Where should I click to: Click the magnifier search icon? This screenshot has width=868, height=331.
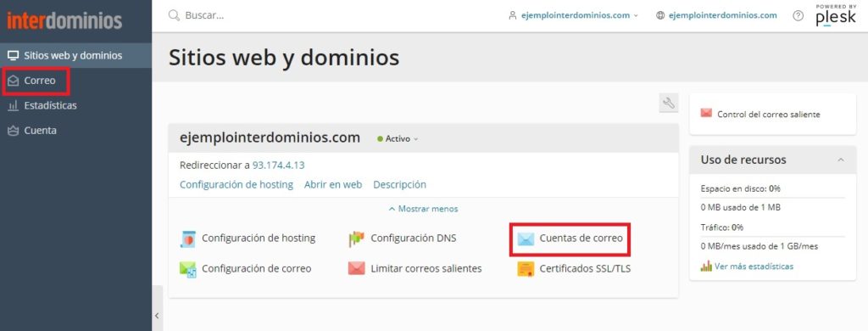point(175,15)
